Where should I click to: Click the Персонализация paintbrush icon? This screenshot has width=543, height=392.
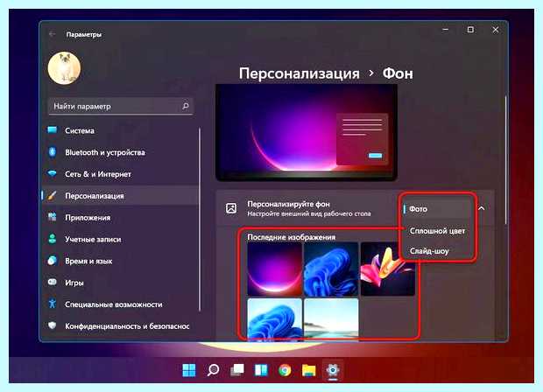[53, 195]
